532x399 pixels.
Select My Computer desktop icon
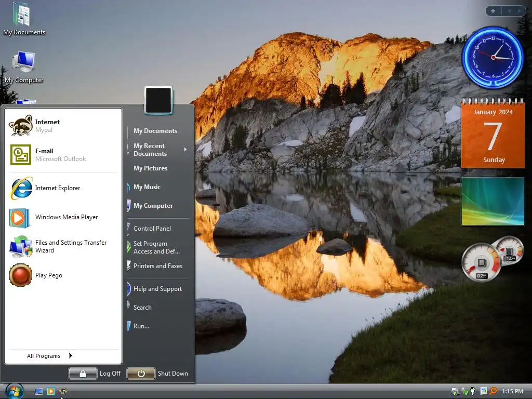24,67
